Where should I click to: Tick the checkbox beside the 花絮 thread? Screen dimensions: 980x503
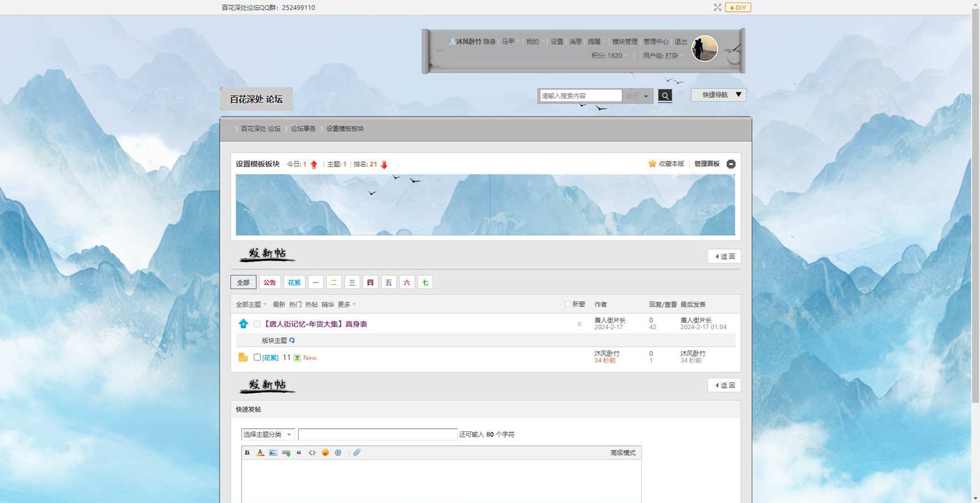click(x=257, y=357)
